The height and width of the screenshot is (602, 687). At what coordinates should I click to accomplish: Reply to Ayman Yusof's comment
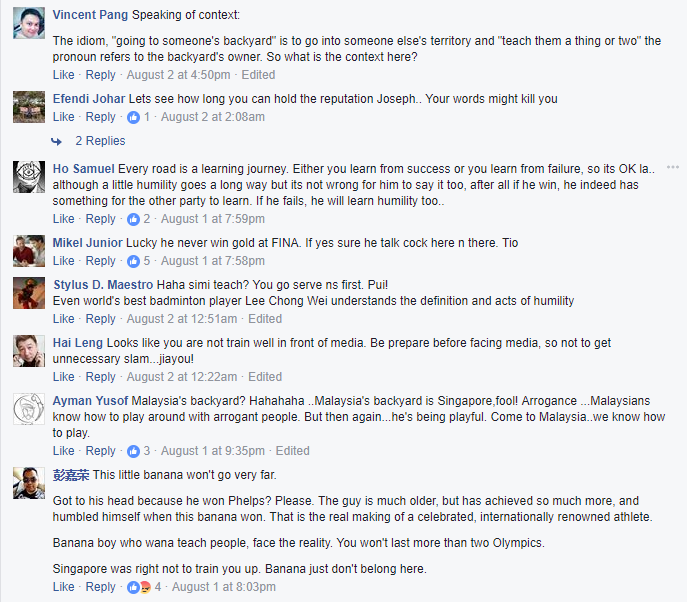[100, 451]
